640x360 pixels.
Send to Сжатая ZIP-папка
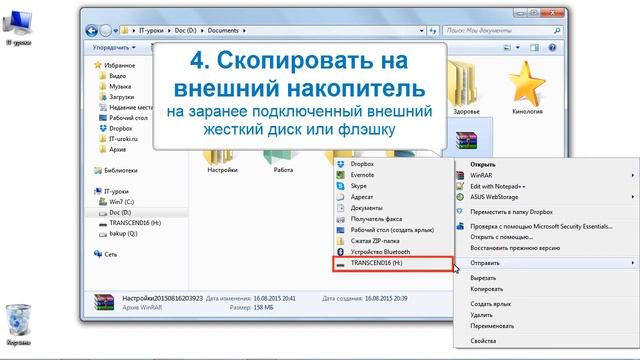[x=393, y=241]
